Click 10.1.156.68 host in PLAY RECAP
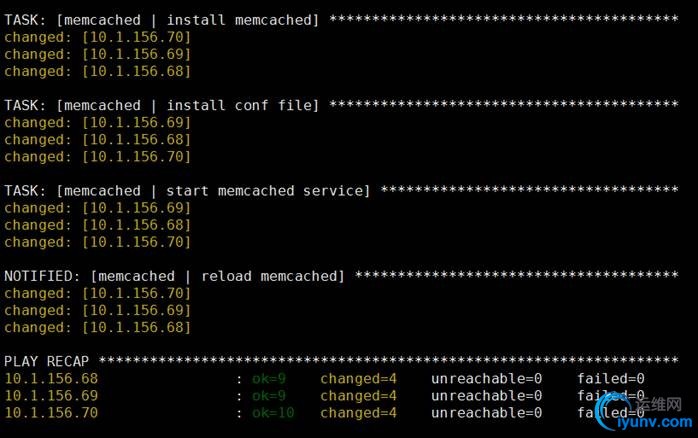 51,379
